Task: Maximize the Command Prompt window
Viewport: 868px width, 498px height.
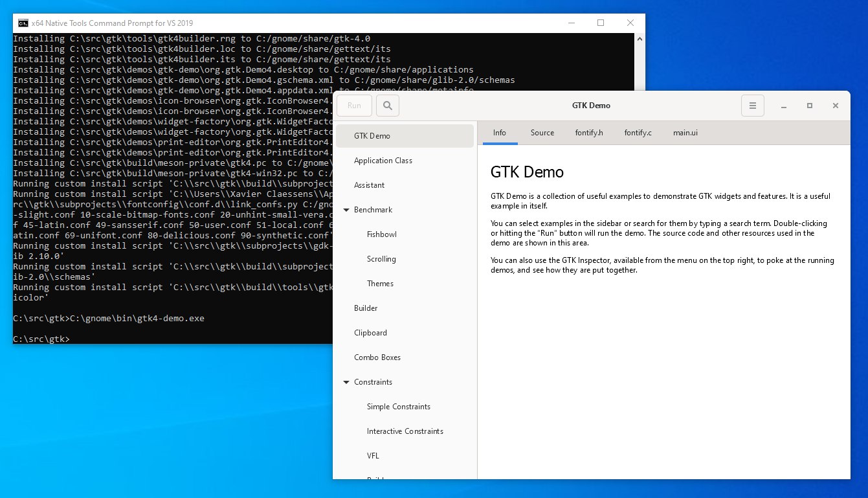Action: point(601,23)
